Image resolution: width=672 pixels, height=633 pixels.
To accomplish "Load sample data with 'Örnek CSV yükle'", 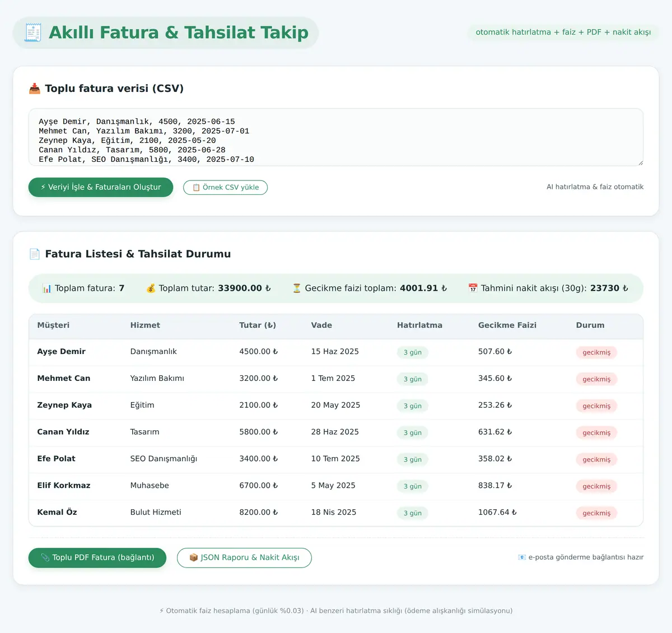I will [225, 188].
